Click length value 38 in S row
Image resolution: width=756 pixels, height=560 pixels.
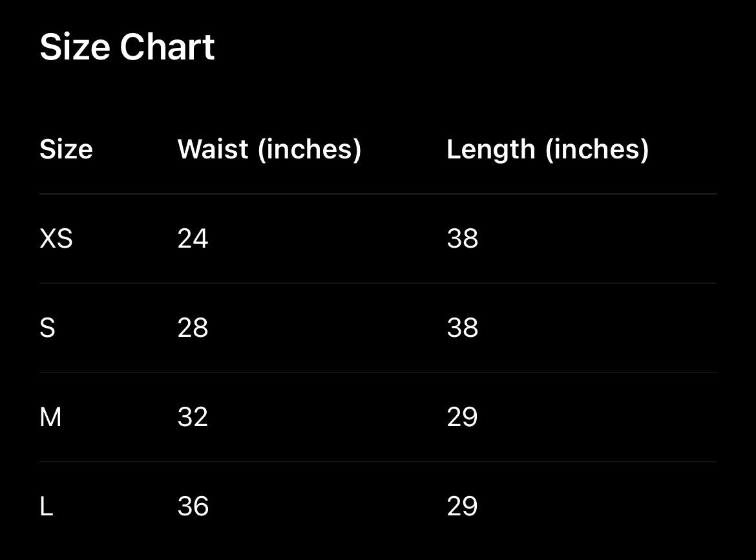pyautogui.click(x=462, y=328)
